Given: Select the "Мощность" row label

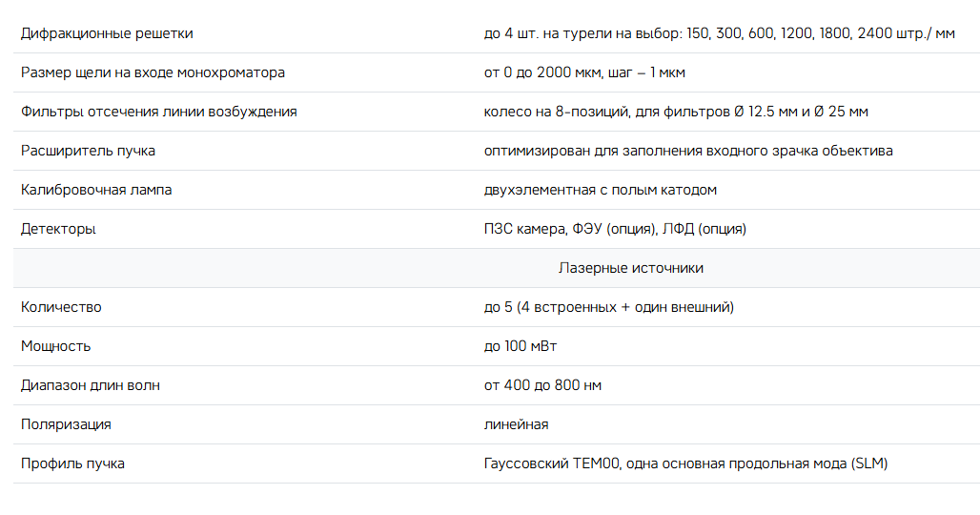Looking at the screenshot, I should (x=55, y=346).
